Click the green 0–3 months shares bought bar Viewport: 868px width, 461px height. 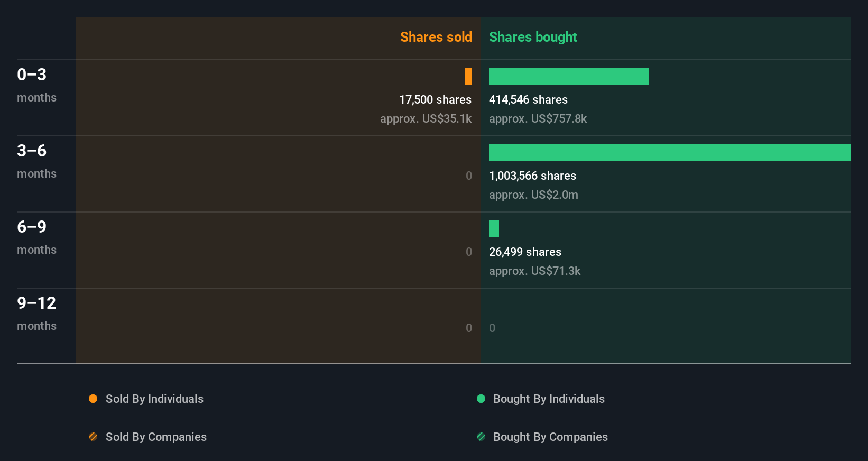point(569,76)
